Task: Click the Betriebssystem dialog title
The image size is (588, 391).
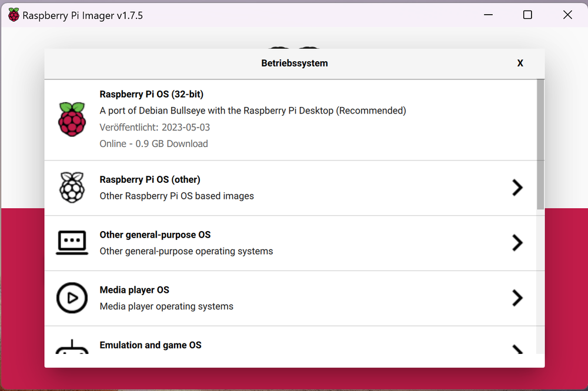Action: pyautogui.click(x=294, y=63)
